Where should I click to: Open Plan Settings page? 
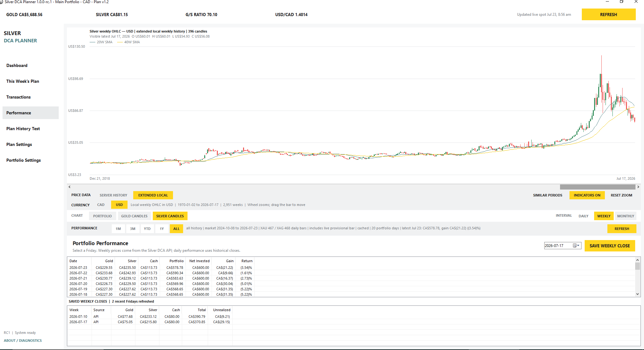(31, 144)
